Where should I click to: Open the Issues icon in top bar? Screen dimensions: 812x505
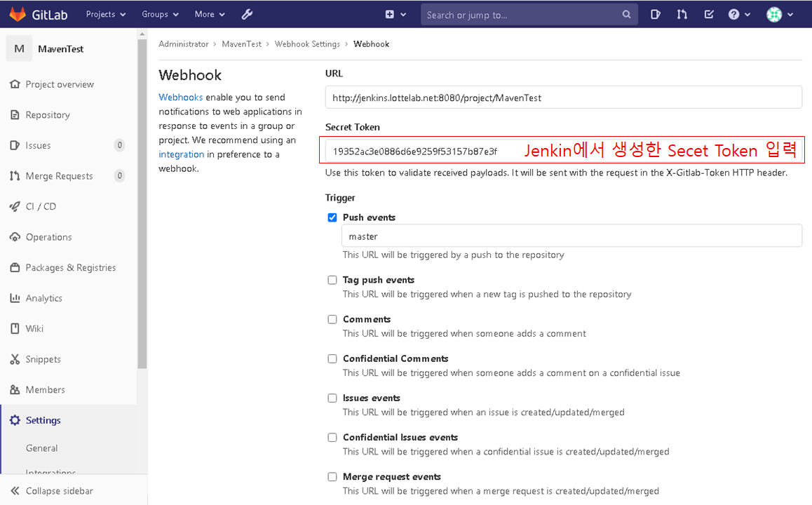tap(655, 15)
